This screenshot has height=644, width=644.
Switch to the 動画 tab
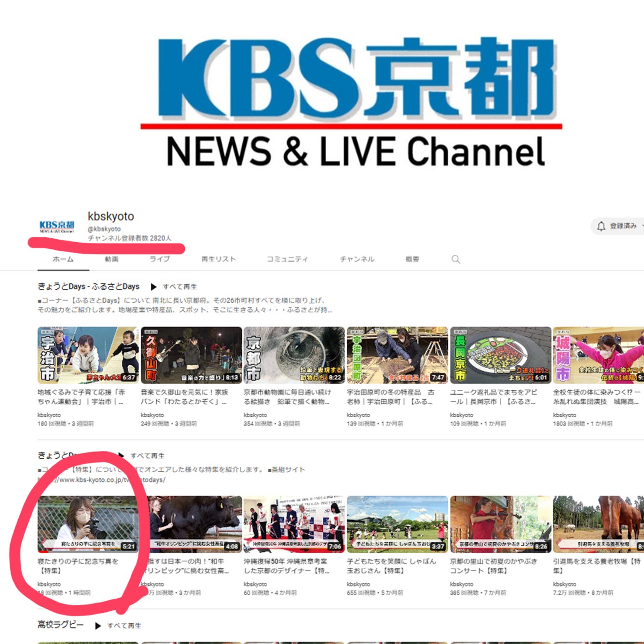111,260
